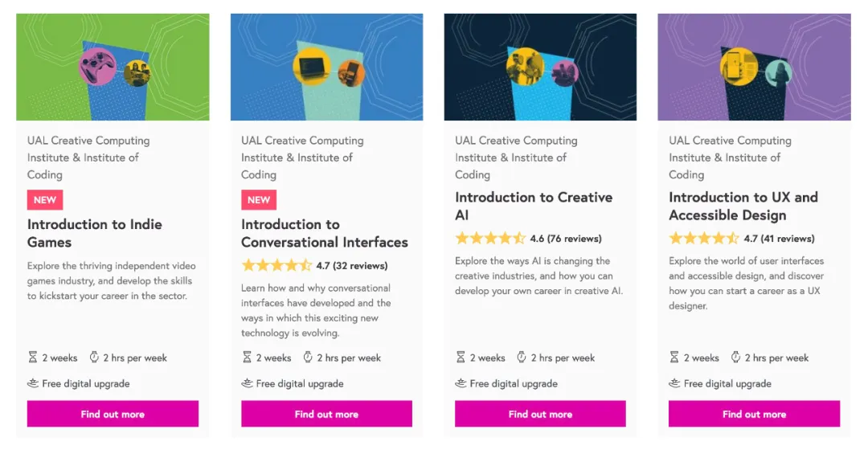The width and height of the screenshot is (868, 450).
Task: Click the hourglass icon on UX and Accessible Design card
Action: click(x=674, y=358)
